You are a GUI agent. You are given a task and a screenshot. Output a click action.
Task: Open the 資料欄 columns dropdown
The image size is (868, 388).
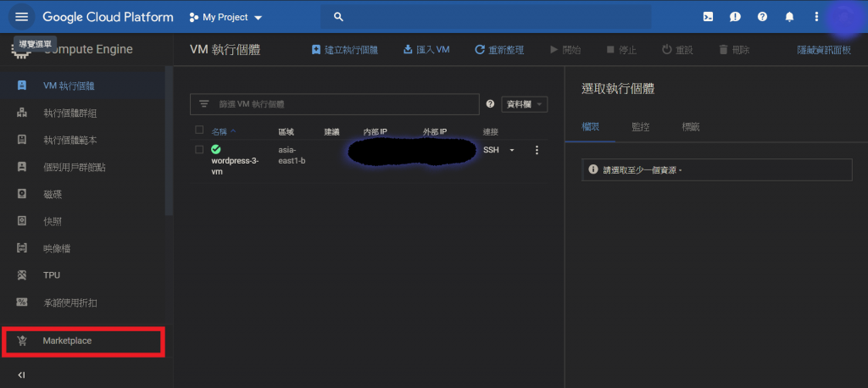click(524, 104)
